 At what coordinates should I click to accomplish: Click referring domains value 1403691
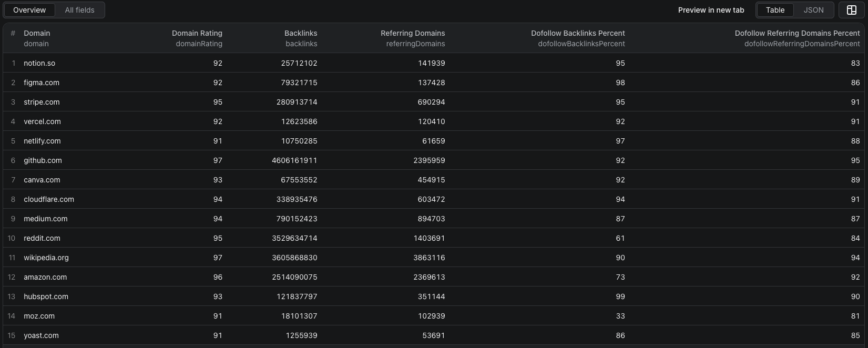tap(430, 238)
